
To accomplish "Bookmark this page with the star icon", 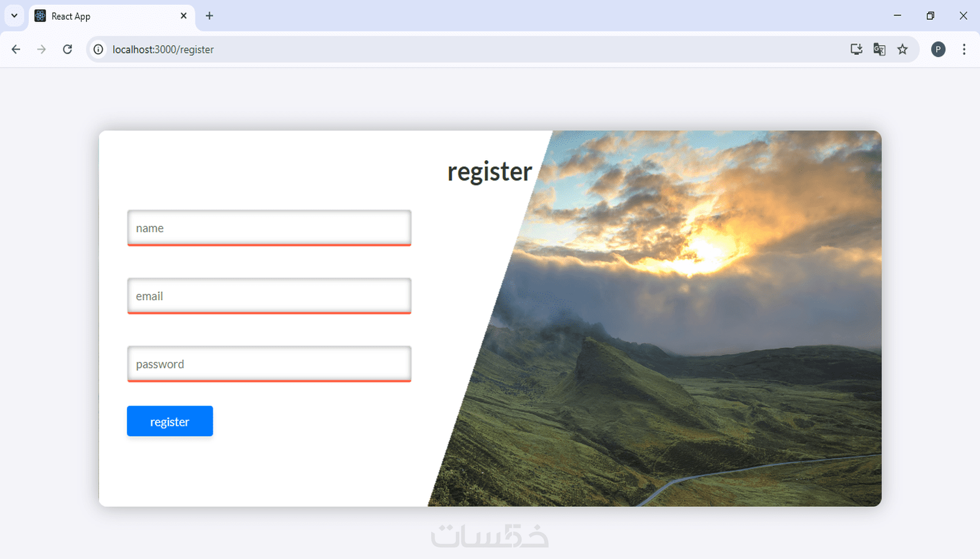I will point(903,50).
